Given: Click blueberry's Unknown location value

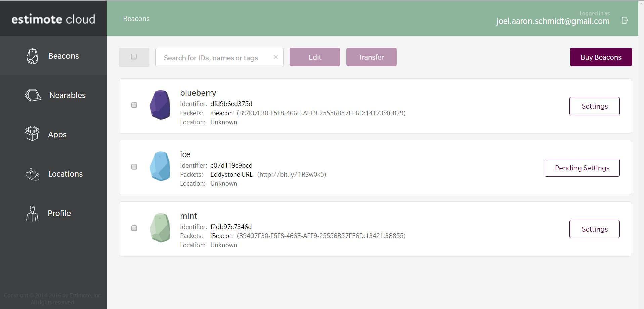Looking at the screenshot, I should [224, 122].
